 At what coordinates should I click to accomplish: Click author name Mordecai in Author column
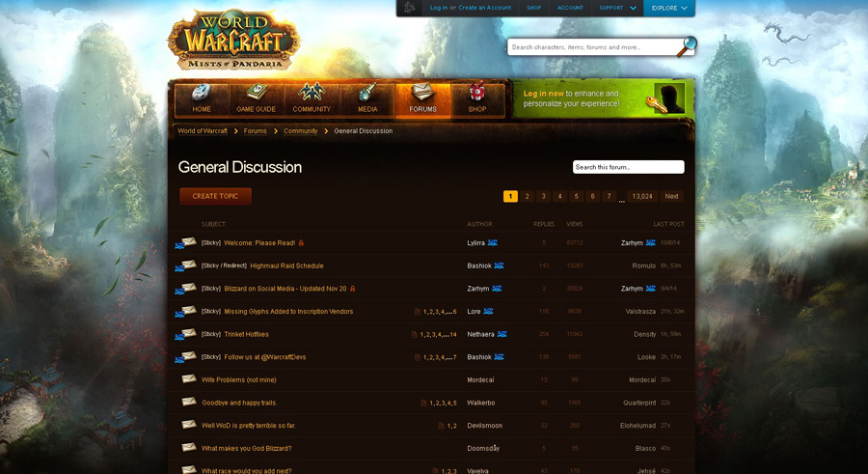[x=480, y=379]
